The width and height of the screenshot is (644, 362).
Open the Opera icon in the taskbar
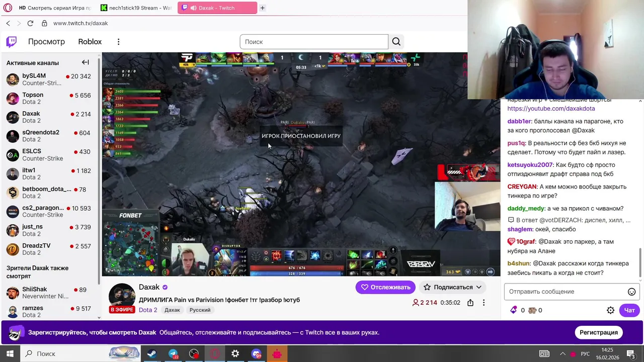coord(215,353)
